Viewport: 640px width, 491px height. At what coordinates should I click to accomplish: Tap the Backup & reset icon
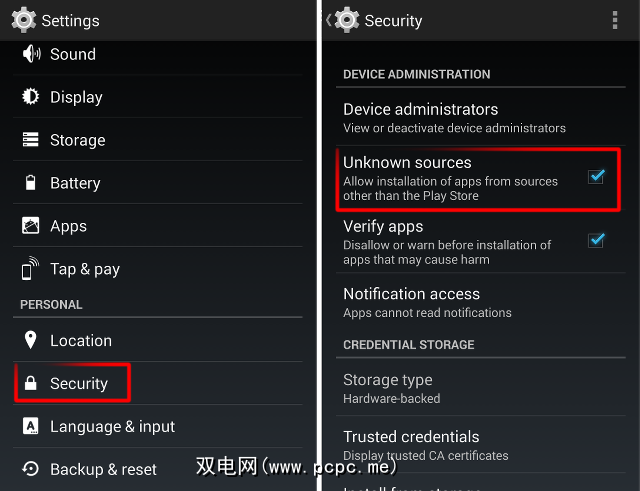tap(31, 469)
